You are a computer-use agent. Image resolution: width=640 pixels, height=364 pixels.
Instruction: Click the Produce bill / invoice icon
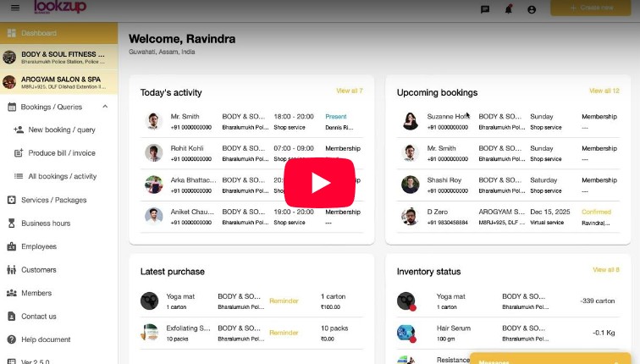pos(19,153)
